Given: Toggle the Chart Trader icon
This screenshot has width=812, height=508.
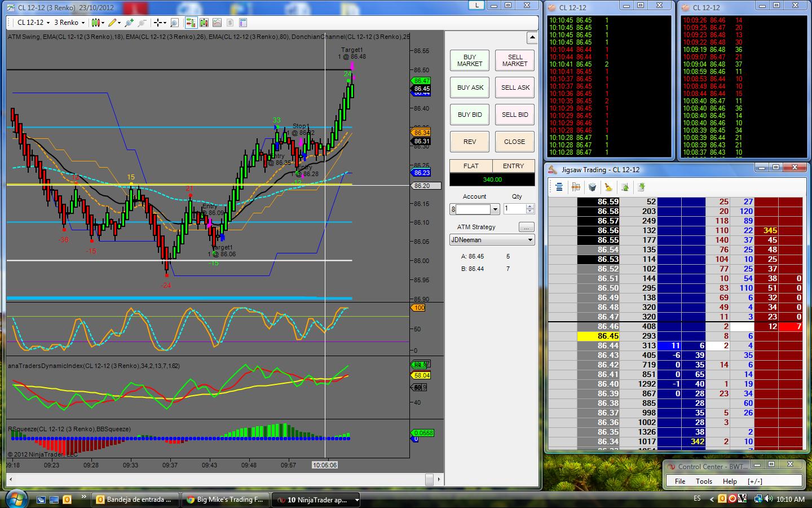Looking at the screenshot, I should tap(191, 23).
